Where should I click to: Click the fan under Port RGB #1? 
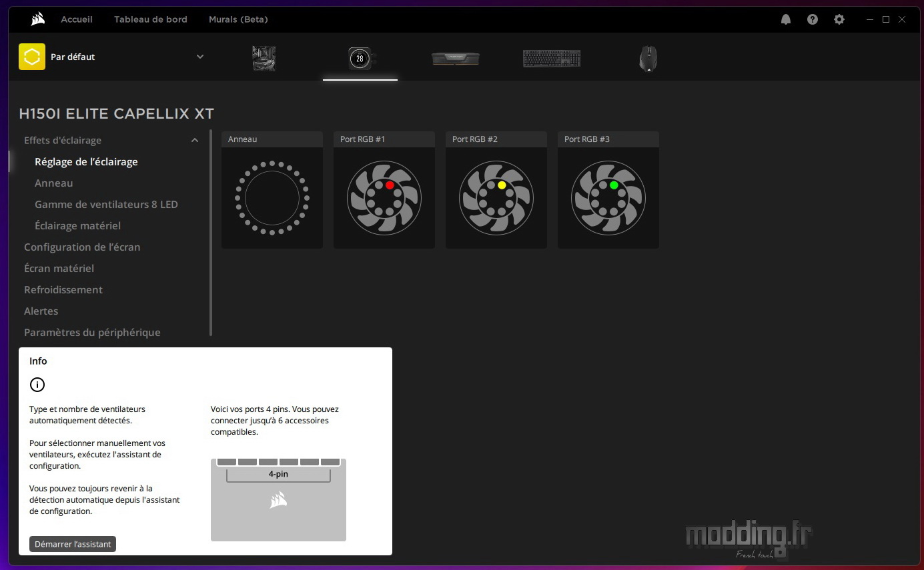coord(384,198)
